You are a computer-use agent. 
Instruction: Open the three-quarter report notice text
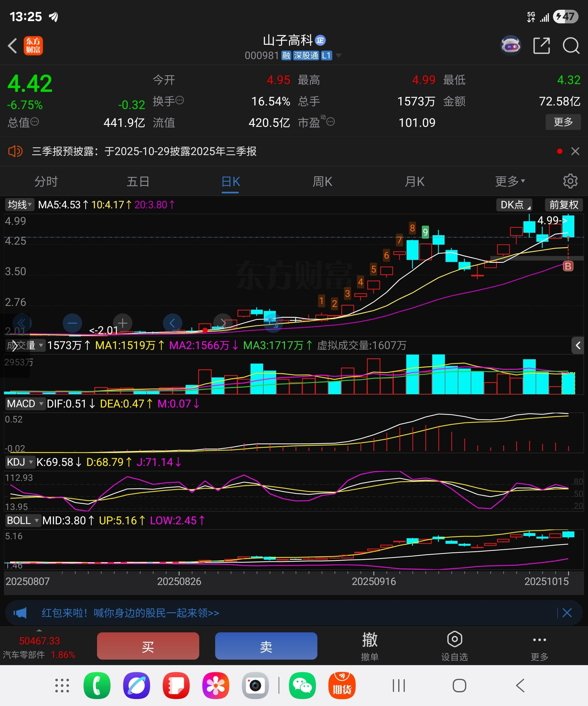tap(144, 151)
